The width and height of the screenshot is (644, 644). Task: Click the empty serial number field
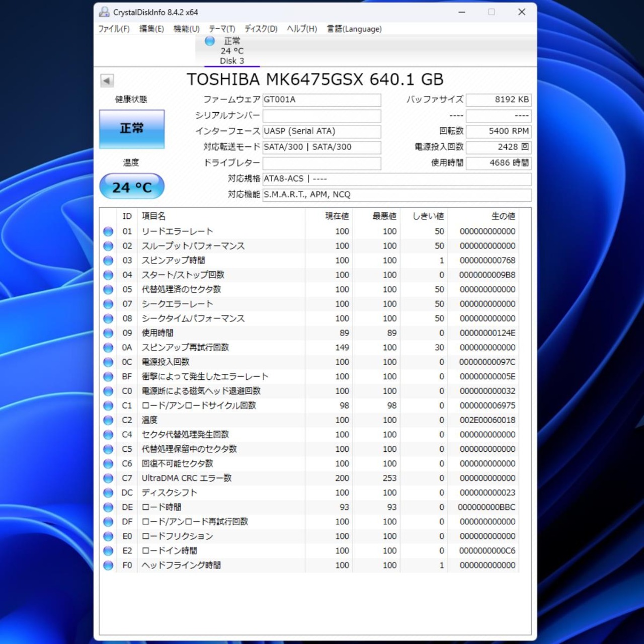coord(322,116)
